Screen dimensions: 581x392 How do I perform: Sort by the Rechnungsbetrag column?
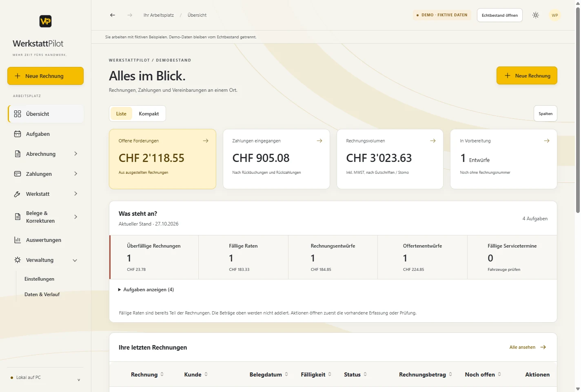tap(426, 374)
